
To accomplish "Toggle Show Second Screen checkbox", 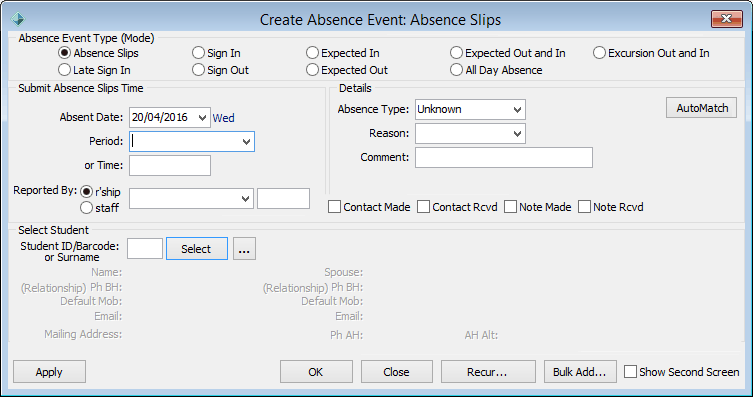I will [631, 372].
